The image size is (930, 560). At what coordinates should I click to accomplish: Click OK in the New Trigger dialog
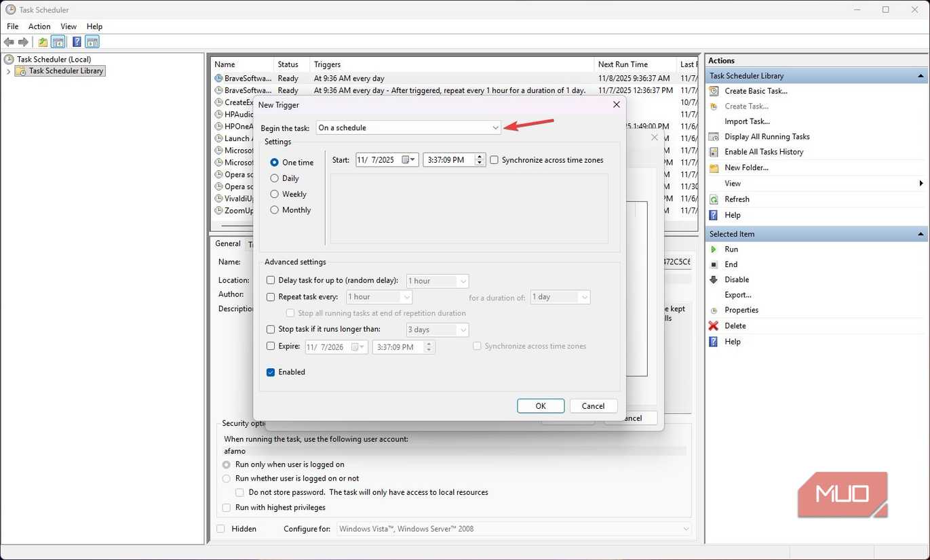point(541,406)
